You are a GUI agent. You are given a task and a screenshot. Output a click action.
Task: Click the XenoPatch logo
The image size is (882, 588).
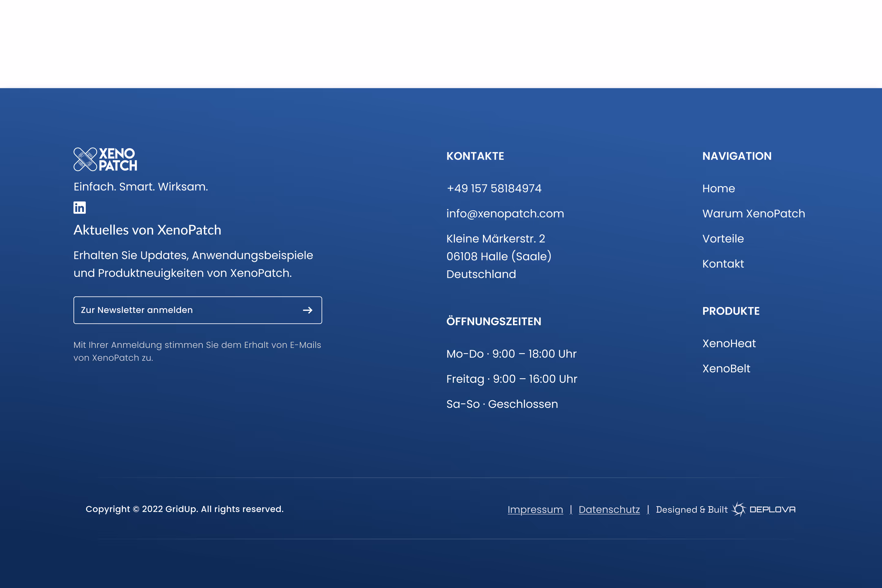[105, 159]
